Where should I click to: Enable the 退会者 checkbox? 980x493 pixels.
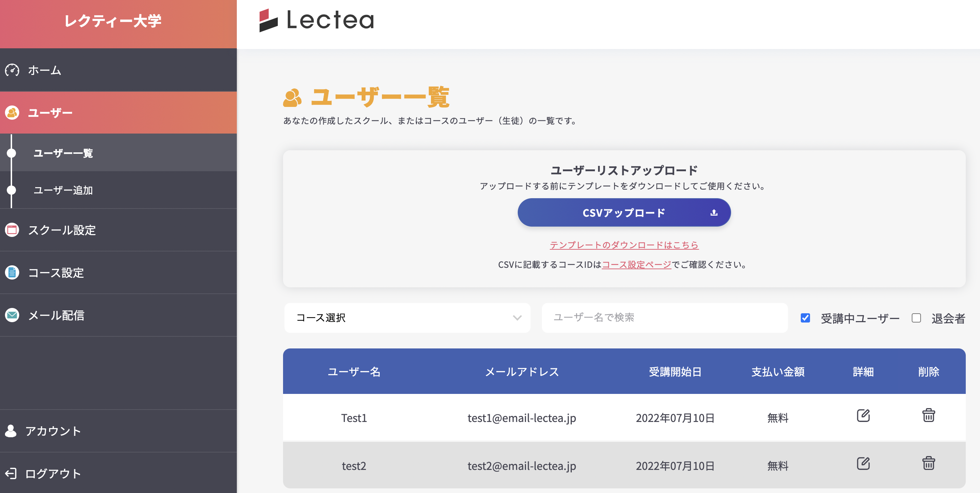(916, 318)
